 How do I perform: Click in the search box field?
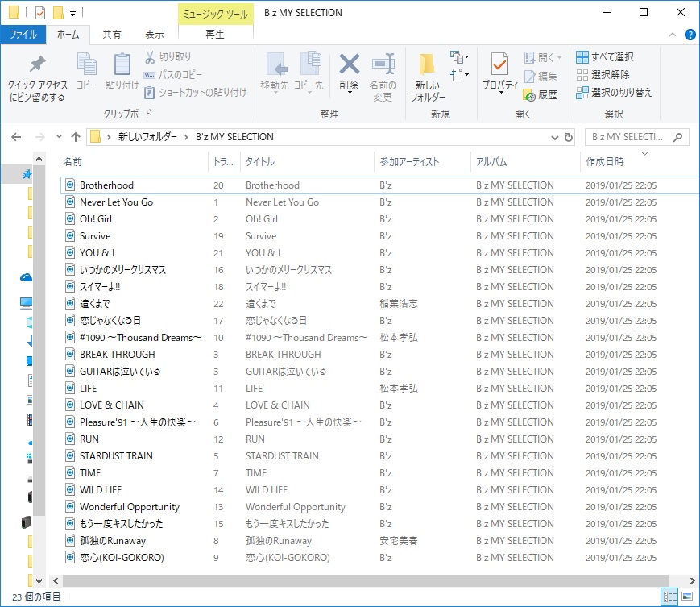[x=629, y=137]
